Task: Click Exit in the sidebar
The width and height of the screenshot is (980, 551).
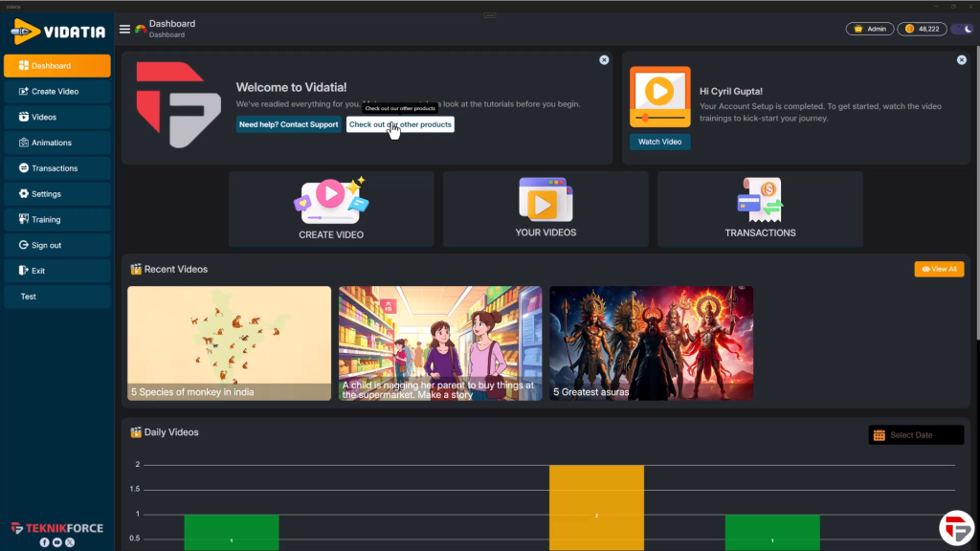Action: 56,271
